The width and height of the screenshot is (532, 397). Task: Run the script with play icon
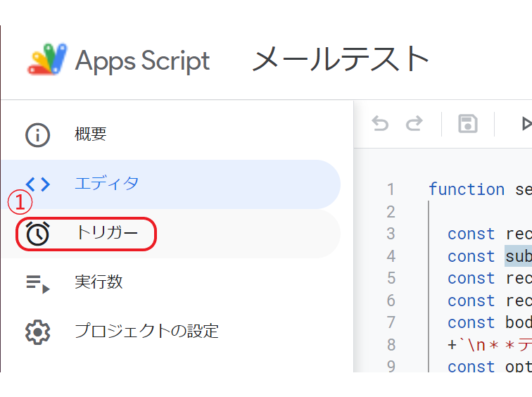(x=526, y=123)
